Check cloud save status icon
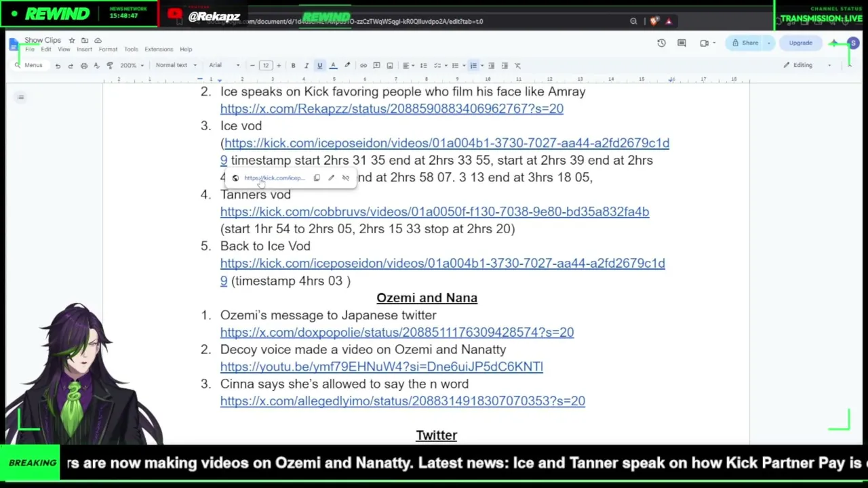The image size is (868, 488). click(x=98, y=41)
